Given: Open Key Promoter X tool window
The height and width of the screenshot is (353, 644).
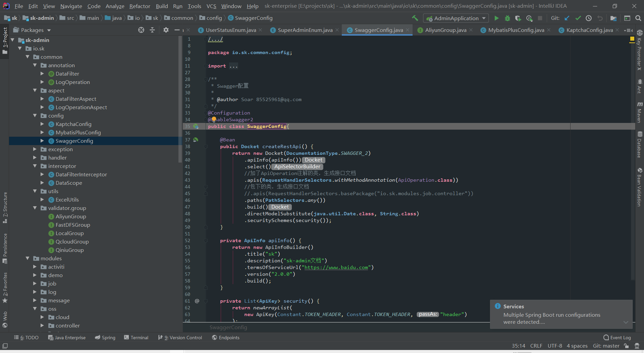Looking at the screenshot, I should click(640, 50).
